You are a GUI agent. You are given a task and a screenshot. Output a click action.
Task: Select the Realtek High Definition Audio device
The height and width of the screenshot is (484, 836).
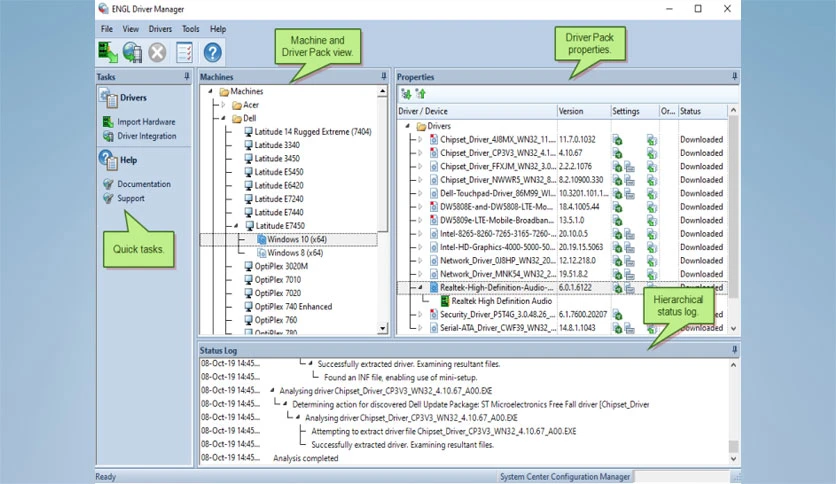click(502, 301)
